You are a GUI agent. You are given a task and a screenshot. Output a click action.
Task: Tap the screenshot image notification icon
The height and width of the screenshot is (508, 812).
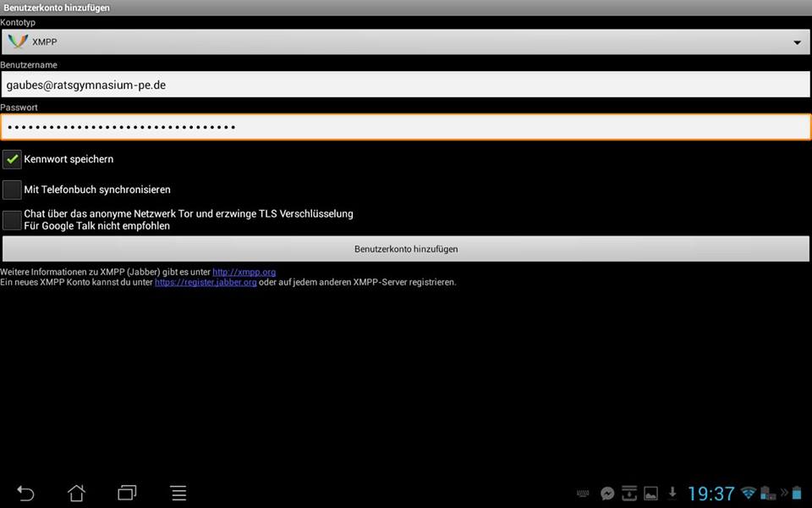(x=650, y=493)
